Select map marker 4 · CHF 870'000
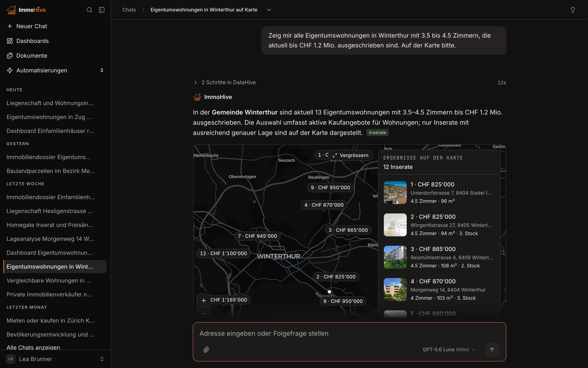The width and height of the screenshot is (588, 368). [324, 205]
